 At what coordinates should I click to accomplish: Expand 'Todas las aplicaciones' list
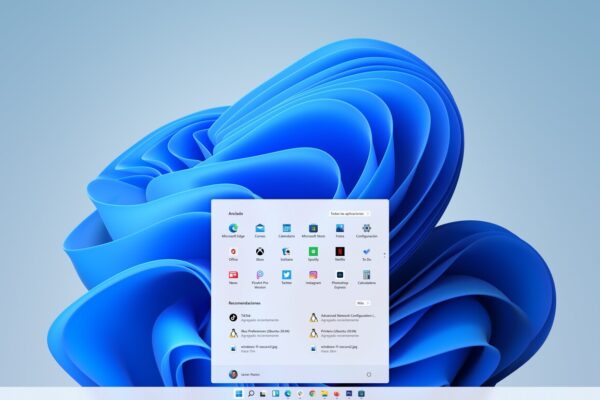pyautogui.click(x=349, y=214)
